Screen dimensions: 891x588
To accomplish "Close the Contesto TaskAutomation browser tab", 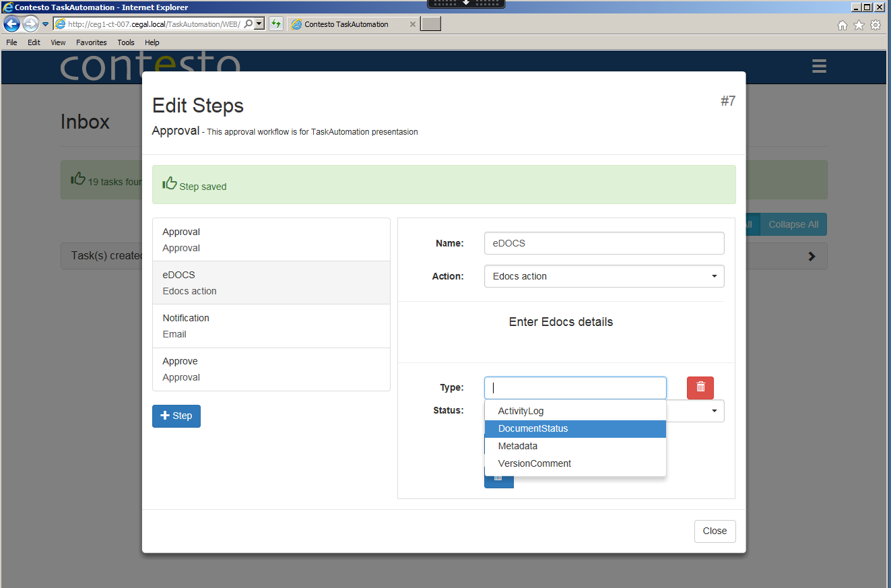I will click(413, 24).
